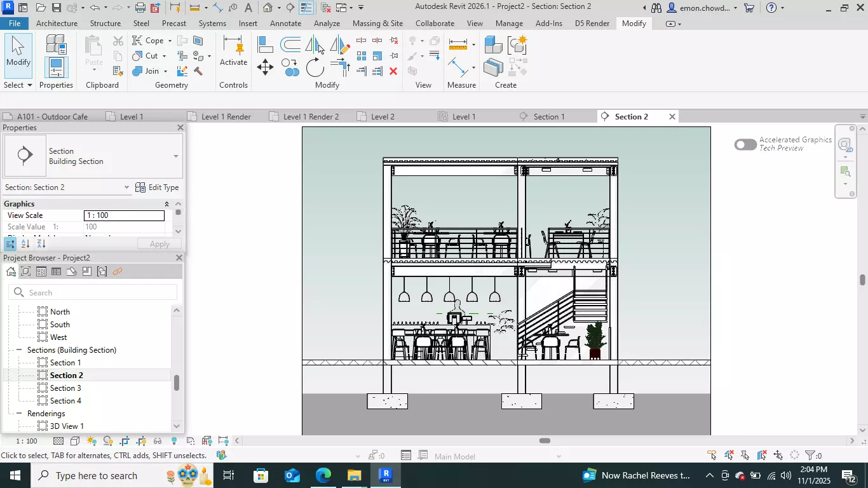The image size is (868, 488).
Task: Switch to the Level 1 Render view tab
Action: point(226,117)
